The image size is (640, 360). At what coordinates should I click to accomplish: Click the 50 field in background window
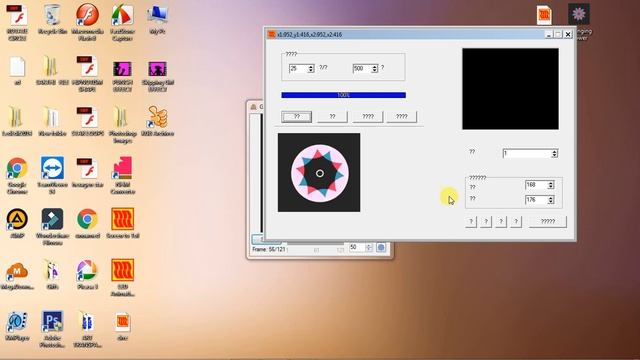point(357,247)
